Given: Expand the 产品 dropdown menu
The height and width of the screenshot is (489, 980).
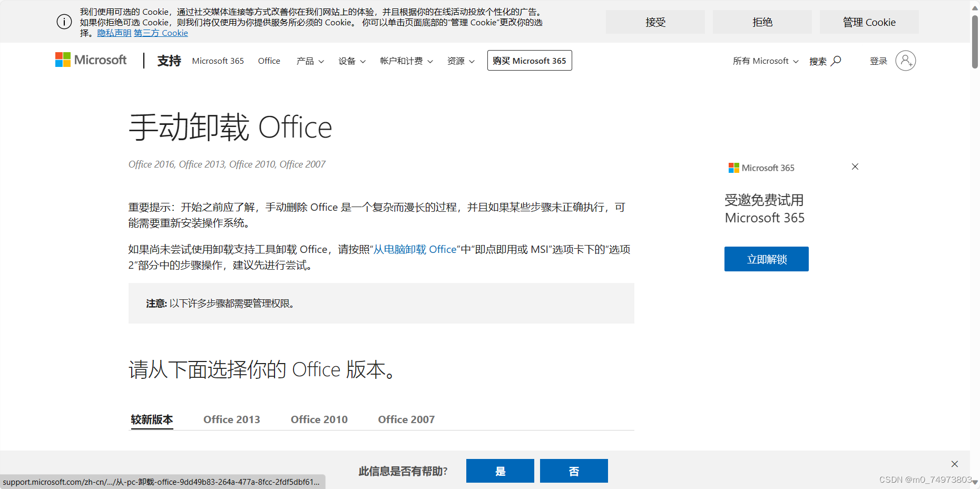Looking at the screenshot, I should pyautogui.click(x=310, y=61).
